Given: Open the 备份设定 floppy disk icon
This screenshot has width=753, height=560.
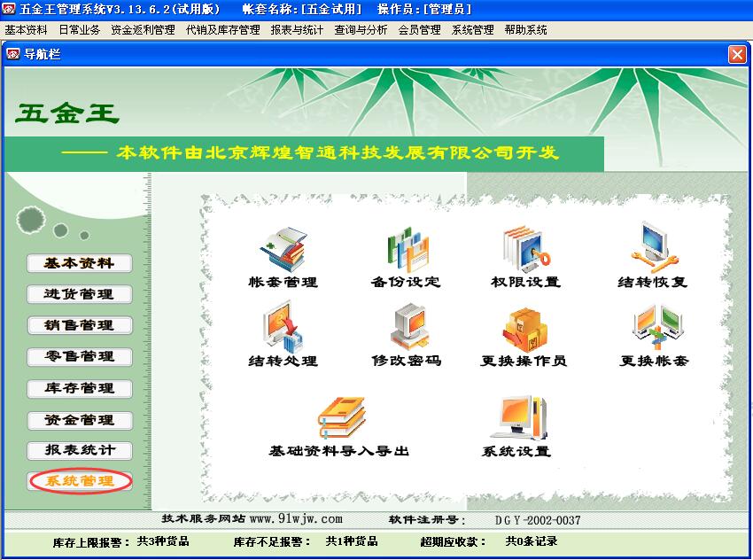Looking at the screenshot, I should (x=408, y=249).
